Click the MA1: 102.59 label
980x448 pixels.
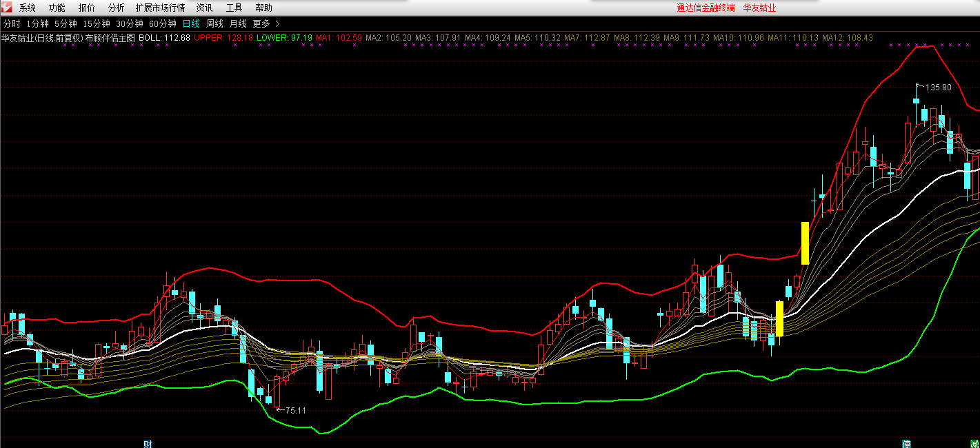339,38
